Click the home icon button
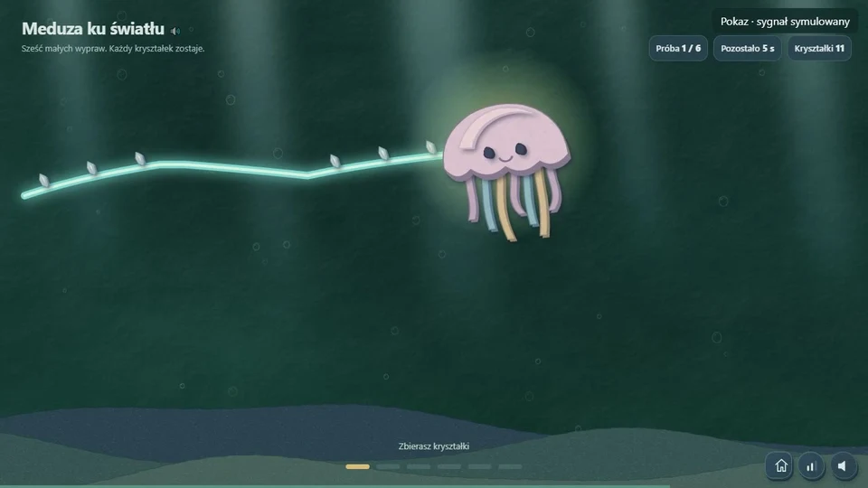 [780, 466]
